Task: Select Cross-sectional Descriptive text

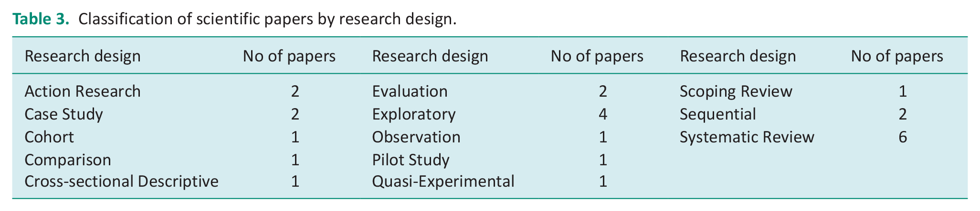Action: pos(121,181)
